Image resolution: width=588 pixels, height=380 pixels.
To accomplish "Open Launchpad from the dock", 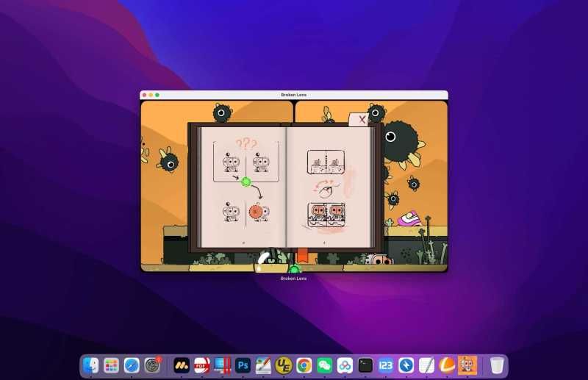I will [112, 365].
